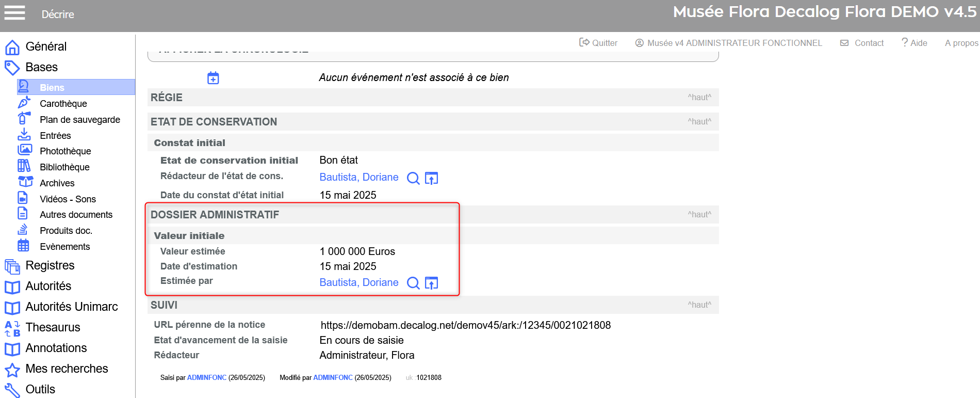The image size is (980, 398).
Task: Click ADMINFONC link after Saisi par
Action: click(x=207, y=378)
